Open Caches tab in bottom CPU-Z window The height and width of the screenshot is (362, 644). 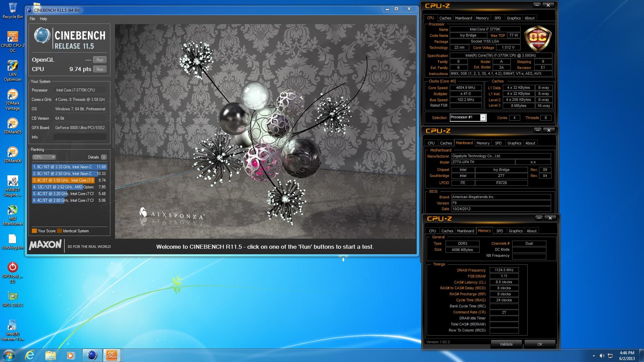click(447, 231)
